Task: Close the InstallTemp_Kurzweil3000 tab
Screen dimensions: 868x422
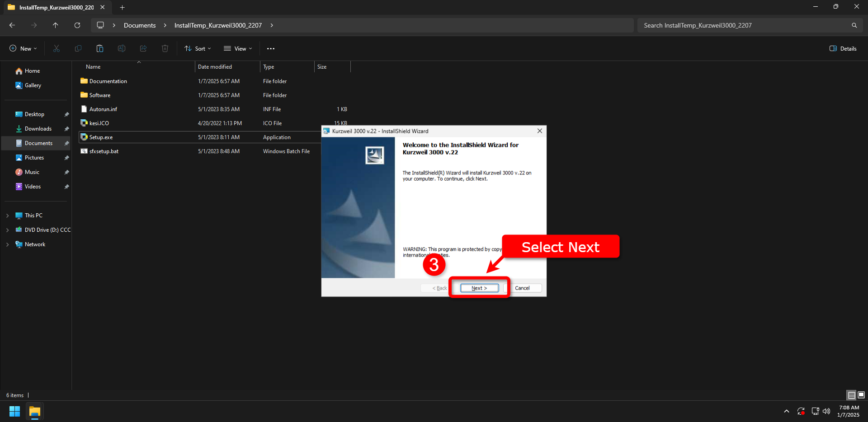Action: click(103, 7)
